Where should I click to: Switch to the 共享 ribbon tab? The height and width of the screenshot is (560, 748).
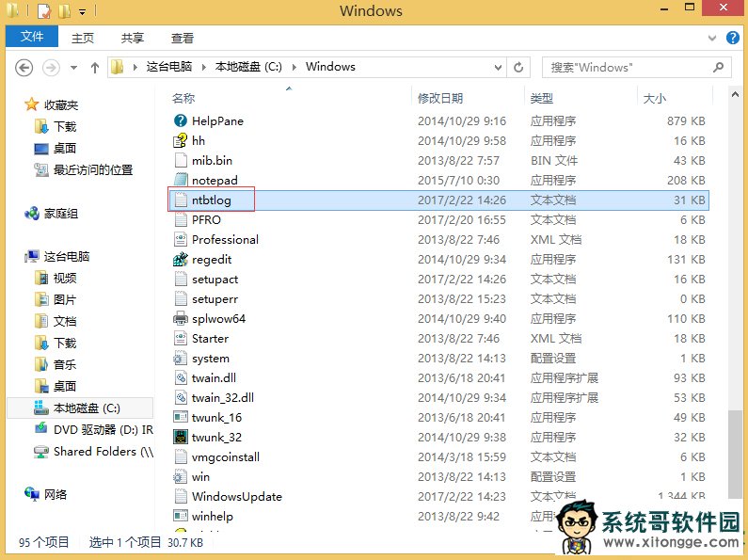pos(132,38)
